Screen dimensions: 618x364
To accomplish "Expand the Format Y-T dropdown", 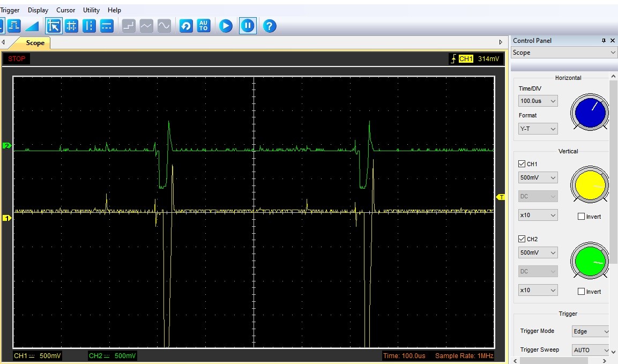I will [538, 129].
